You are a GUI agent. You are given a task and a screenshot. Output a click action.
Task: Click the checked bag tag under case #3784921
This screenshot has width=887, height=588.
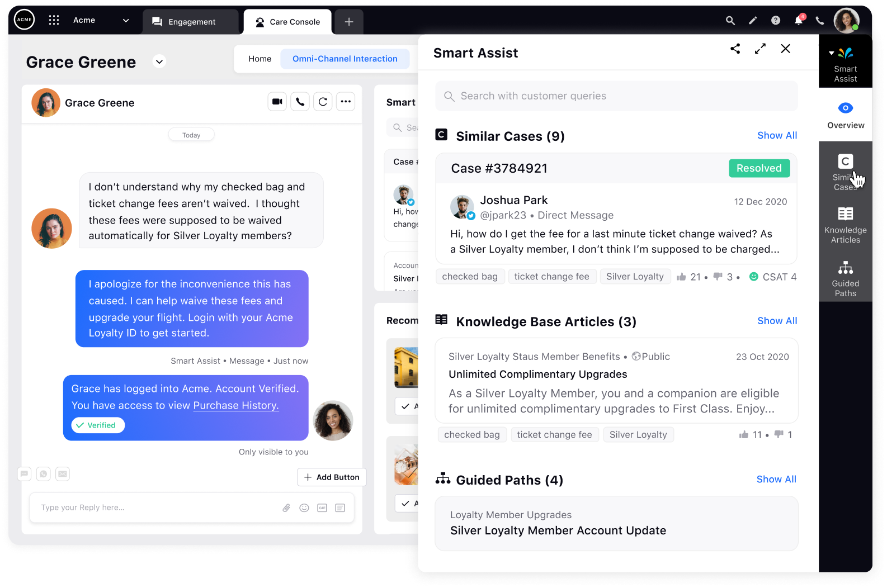pos(470,277)
